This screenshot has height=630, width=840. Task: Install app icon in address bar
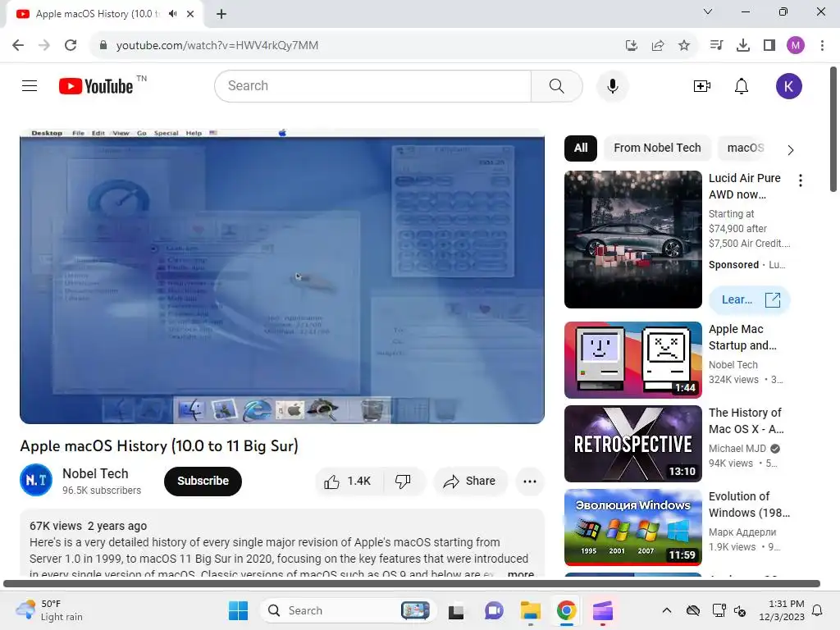point(632,45)
